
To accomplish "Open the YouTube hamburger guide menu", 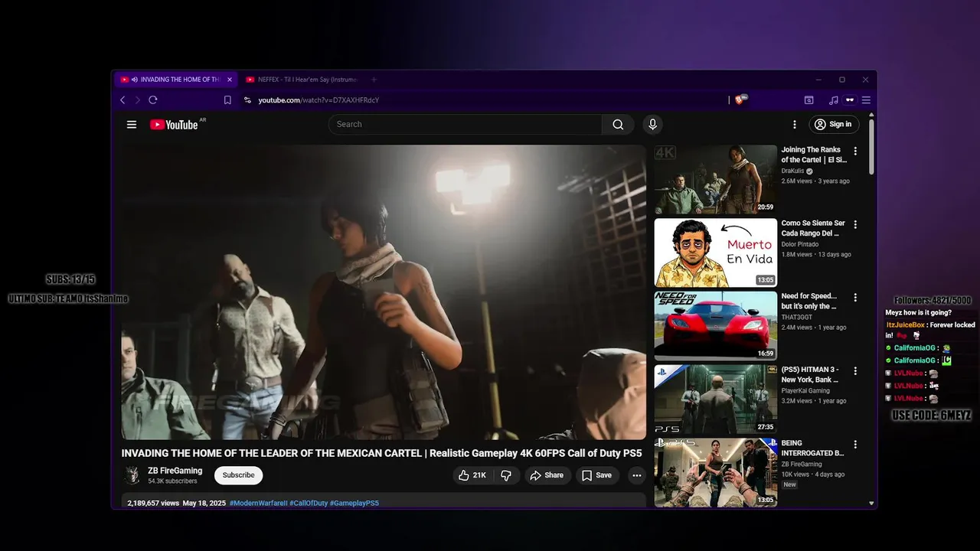I will (132, 125).
